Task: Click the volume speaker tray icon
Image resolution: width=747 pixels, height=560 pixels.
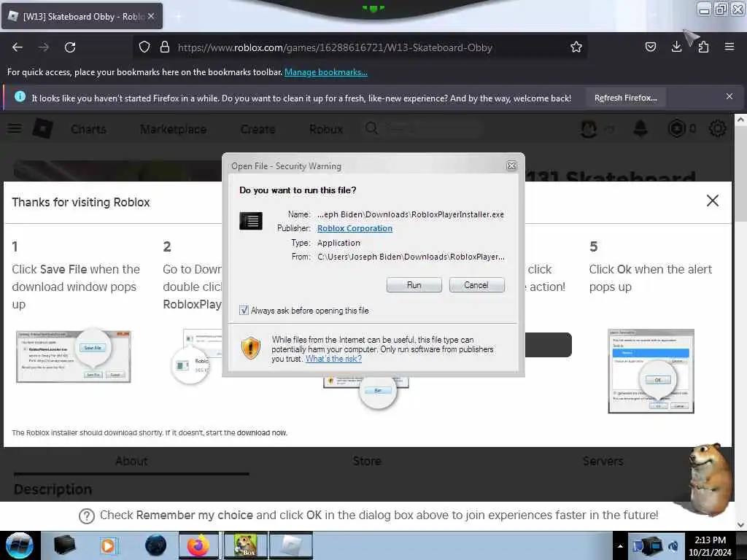Action: [x=673, y=546]
